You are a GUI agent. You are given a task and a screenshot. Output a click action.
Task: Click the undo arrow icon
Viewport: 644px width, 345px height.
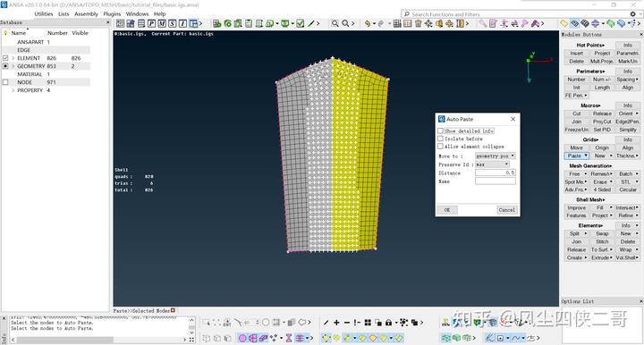pyautogui.click(x=368, y=24)
